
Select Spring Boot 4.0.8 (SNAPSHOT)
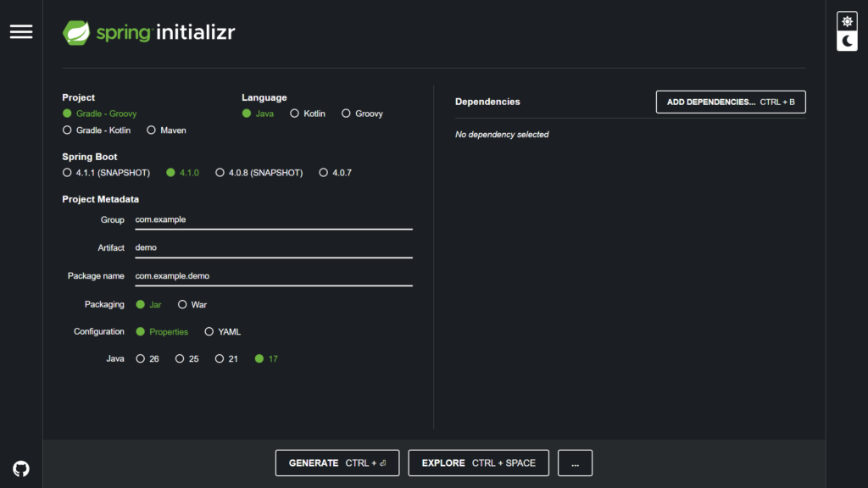(259, 173)
